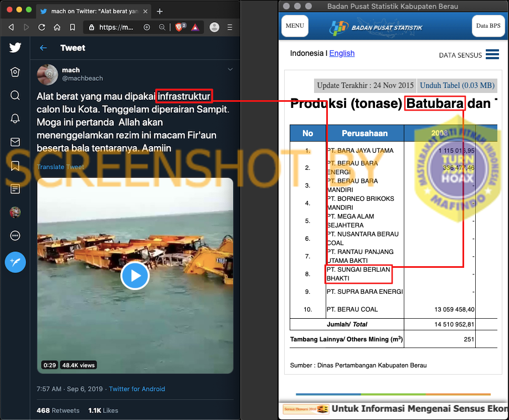Bookmark this page in the browser toolbar
This screenshot has height=420, width=509.
click(x=72, y=27)
